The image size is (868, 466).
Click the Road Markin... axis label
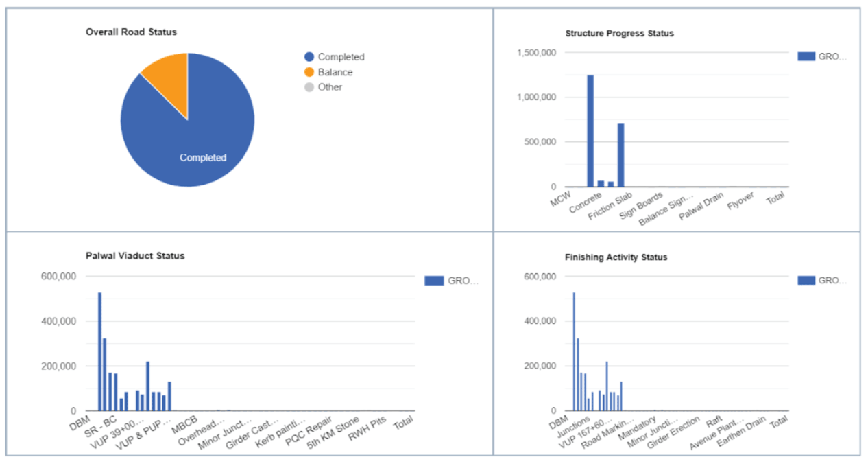pos(607,432)
